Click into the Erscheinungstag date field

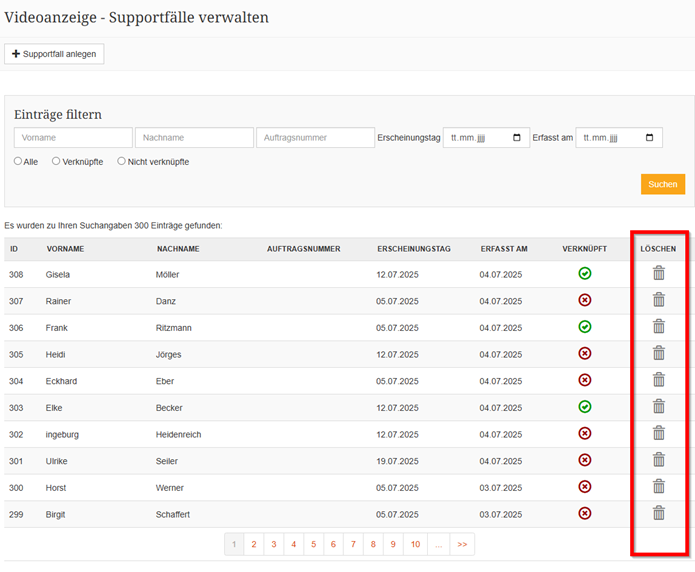(x=486, y=137)
